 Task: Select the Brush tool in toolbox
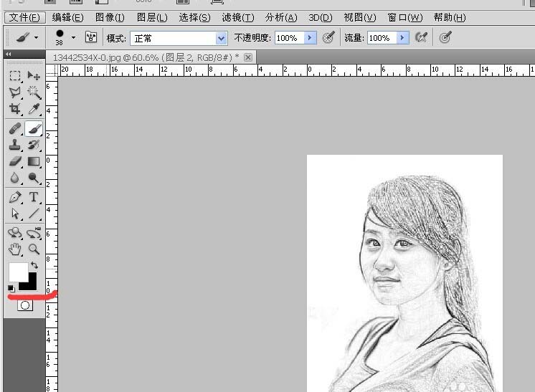tap(34, 129)
